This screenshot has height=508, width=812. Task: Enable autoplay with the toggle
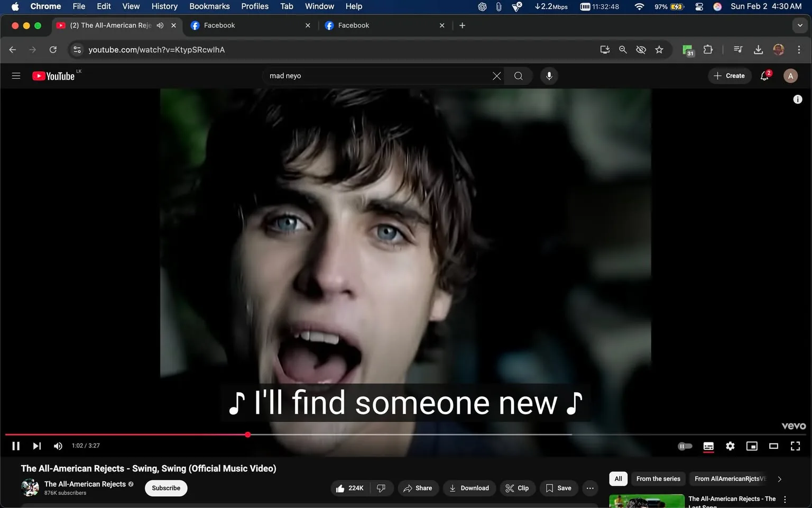(685, 446)
